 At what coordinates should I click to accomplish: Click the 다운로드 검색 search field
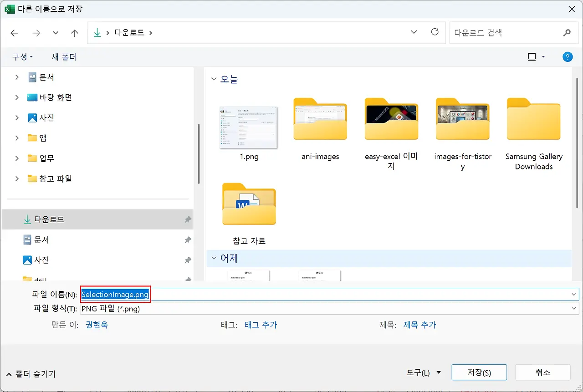click(506, 33)
